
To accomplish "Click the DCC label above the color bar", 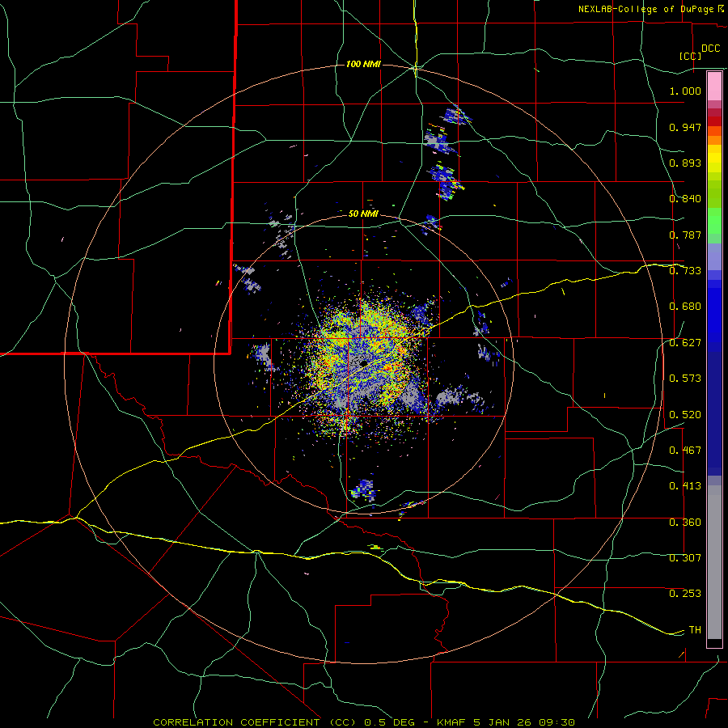I will tap(710, 49).
